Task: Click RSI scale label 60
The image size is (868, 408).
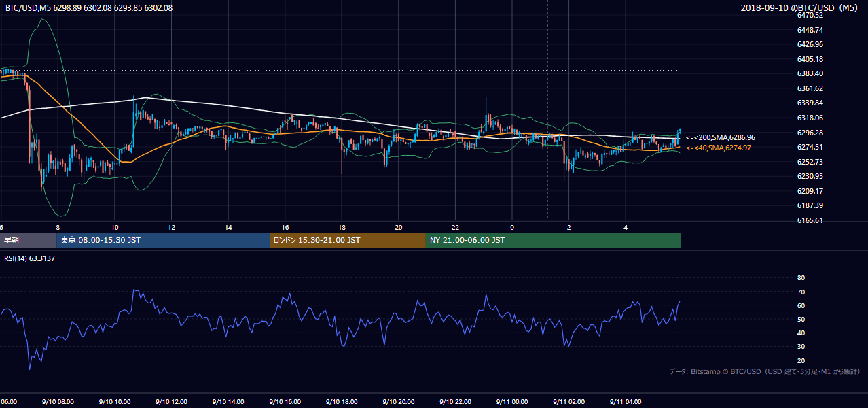Action: [x=801, y=305]
